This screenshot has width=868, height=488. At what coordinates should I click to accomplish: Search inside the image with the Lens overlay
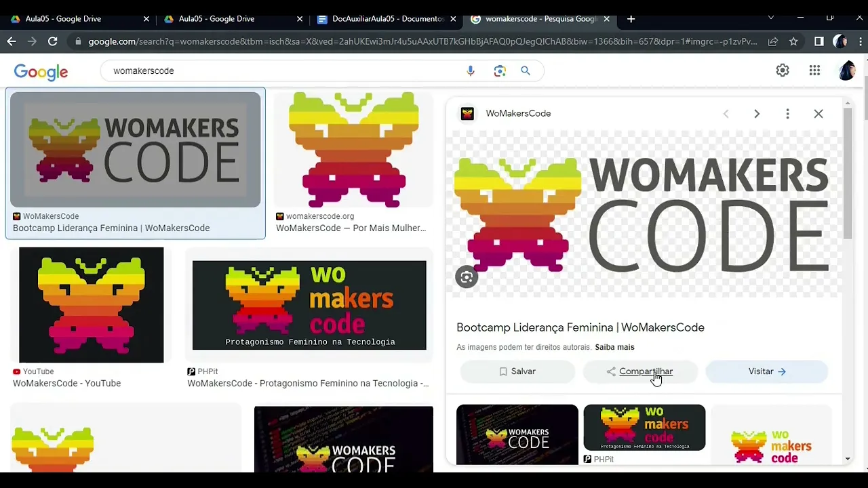467,277
